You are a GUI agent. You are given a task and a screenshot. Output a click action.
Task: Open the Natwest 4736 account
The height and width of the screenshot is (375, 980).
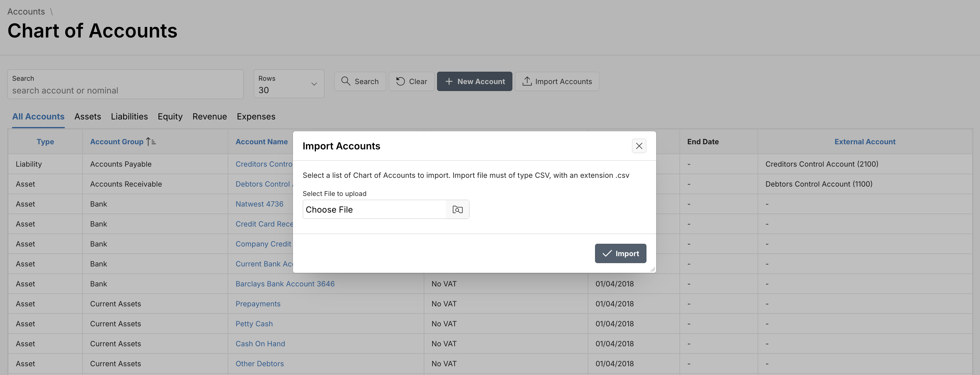[259, 204]
